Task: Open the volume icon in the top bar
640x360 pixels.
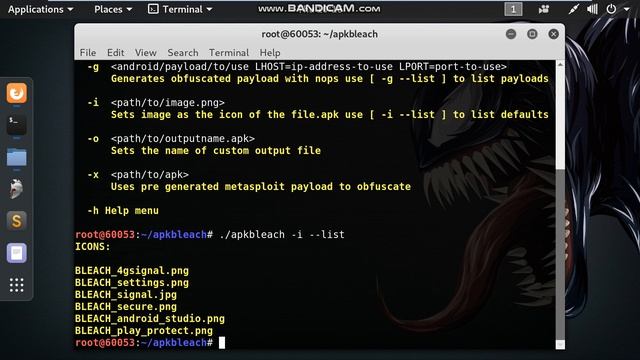Action: (592, 9)
